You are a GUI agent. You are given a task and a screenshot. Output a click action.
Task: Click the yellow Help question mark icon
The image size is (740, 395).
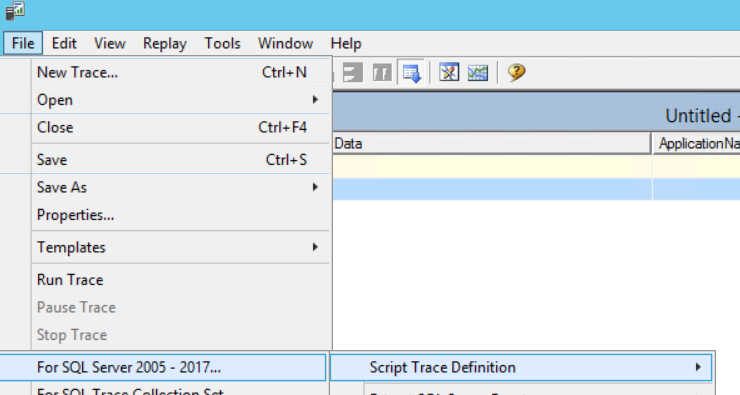[x=516, y=73]
